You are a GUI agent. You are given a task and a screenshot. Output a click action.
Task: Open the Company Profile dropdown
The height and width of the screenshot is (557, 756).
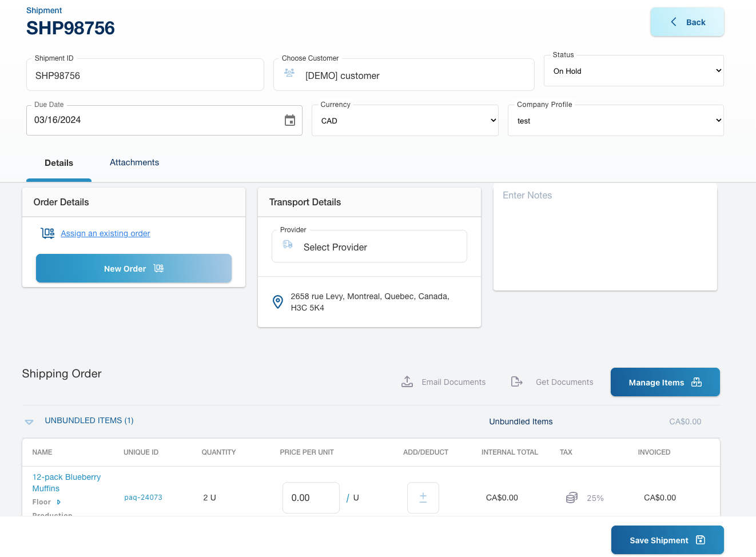pyautogui.click(x=615, y=121)
